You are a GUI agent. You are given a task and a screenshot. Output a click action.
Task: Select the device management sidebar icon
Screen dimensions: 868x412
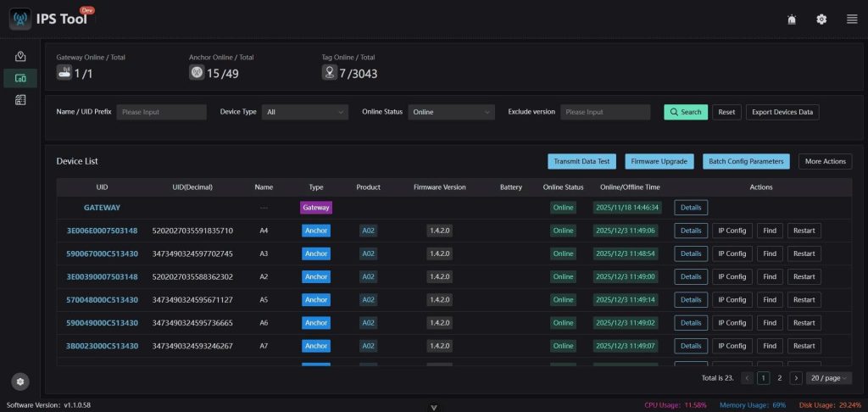[20, 78]
